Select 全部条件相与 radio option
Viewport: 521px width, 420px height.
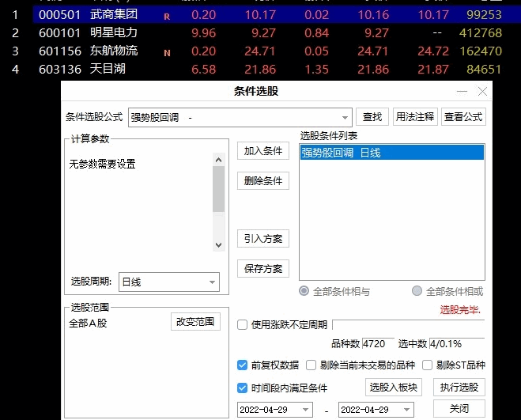point(304,291)
